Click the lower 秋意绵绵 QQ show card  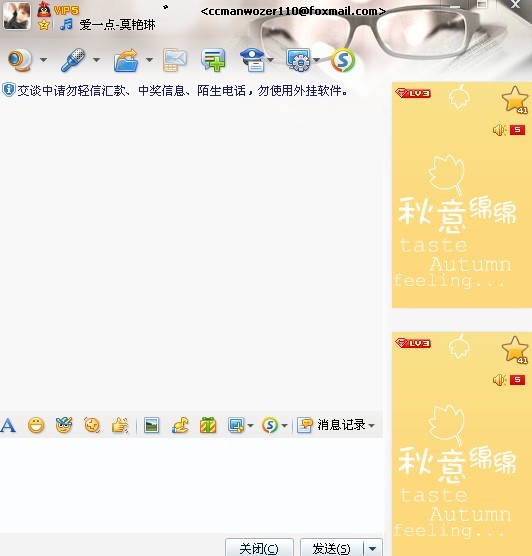[x=462, y=444]
